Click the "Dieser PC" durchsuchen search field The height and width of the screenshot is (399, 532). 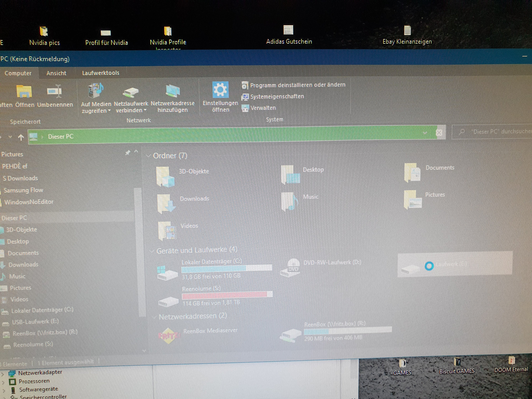click(492, 132)
